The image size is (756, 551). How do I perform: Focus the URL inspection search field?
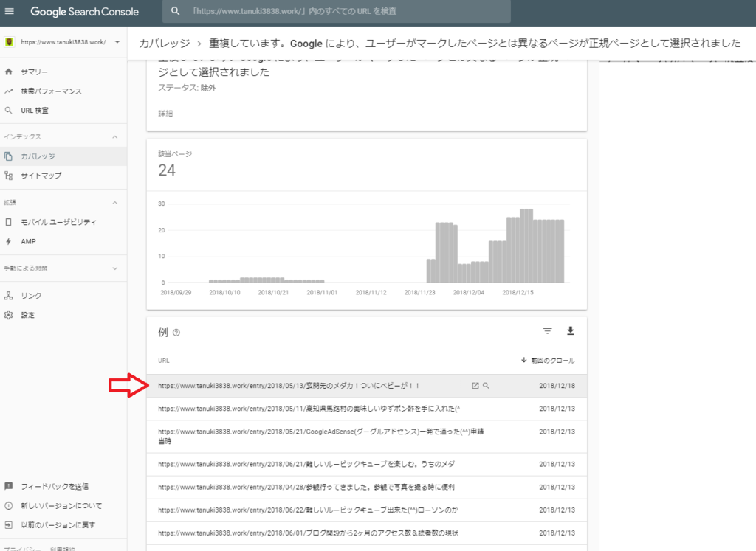(x=337, y=11)
